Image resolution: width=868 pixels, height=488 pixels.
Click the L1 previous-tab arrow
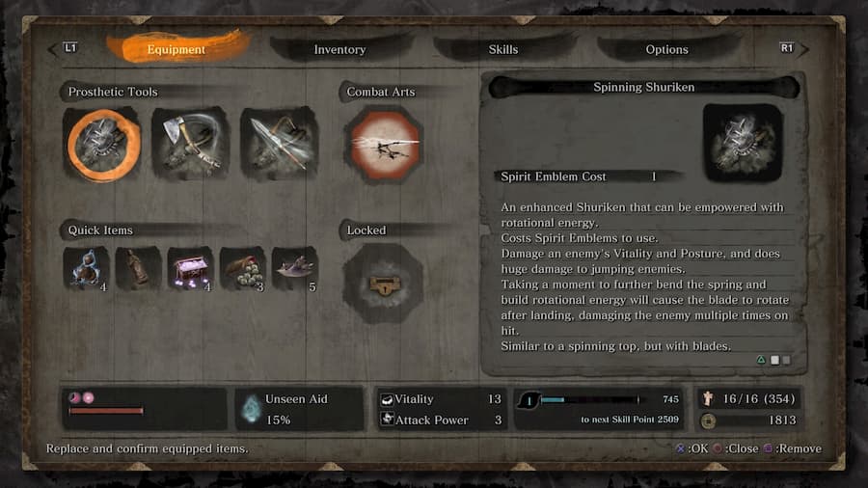point(62,48)
